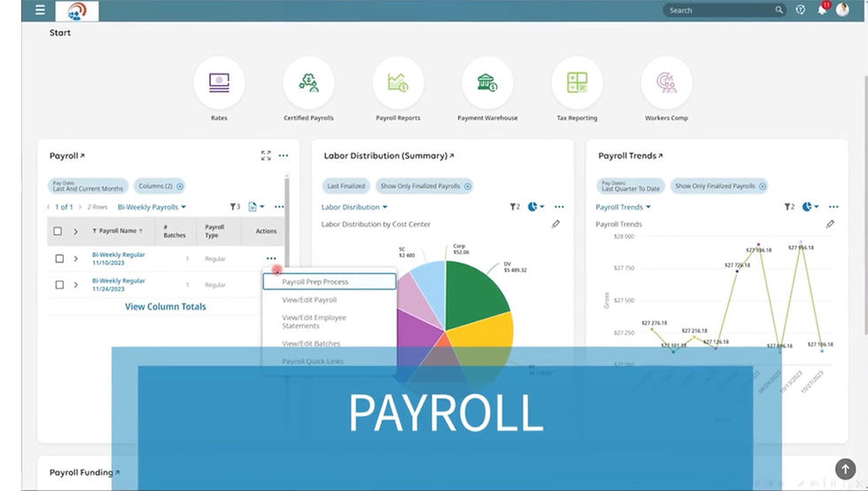
Task: Select View/Edit Employee Statements menu item
Action: (x=314, y=322)
